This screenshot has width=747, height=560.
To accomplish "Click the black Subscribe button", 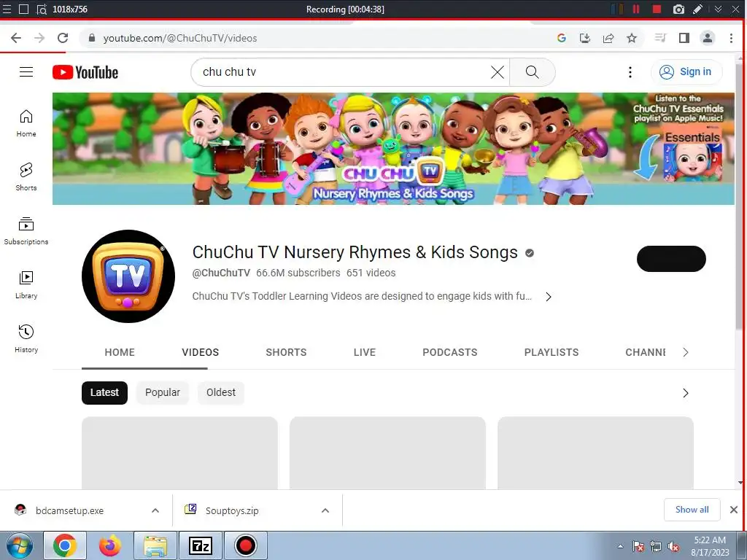I will tap(671, 259).
